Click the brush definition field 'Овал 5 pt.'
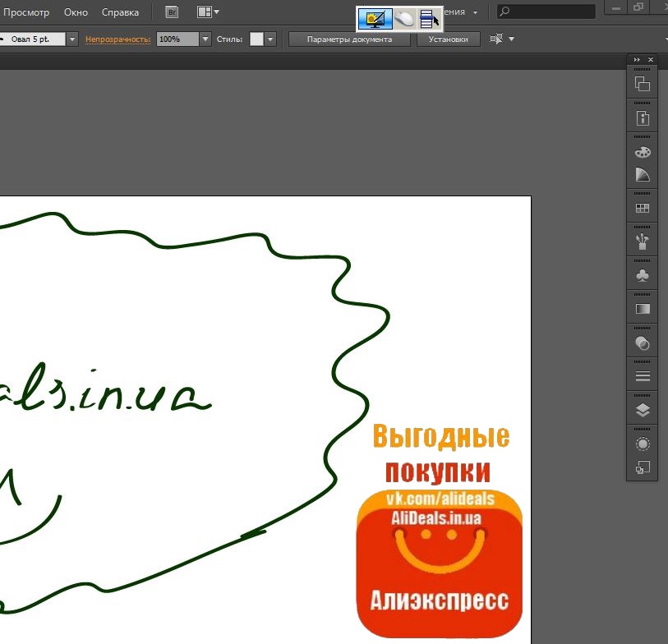Viewport: 668px width, 644px height. tap(32, 39)
